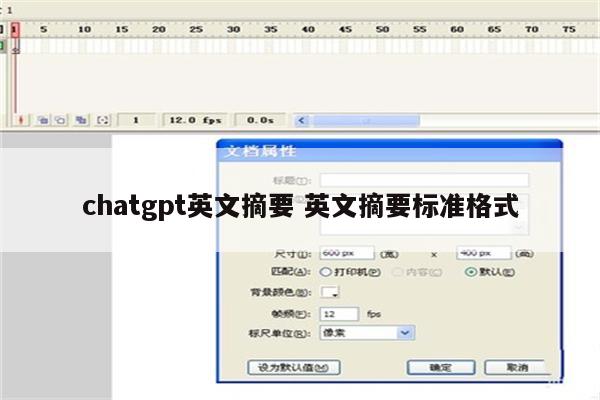Select the 打印机 radio button

[326, 272]
